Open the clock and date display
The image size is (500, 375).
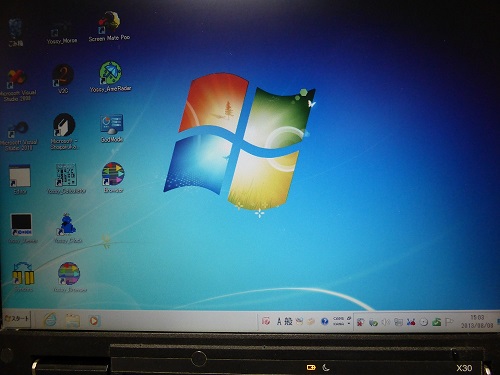(x=477, y=321)
